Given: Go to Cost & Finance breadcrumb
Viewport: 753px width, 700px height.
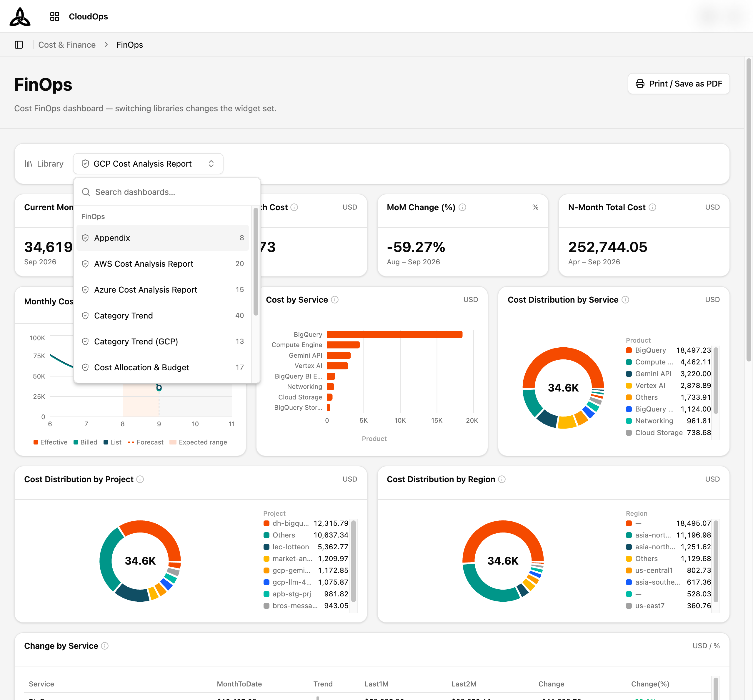Looking at the screenshot, I should tap(67, 45).
